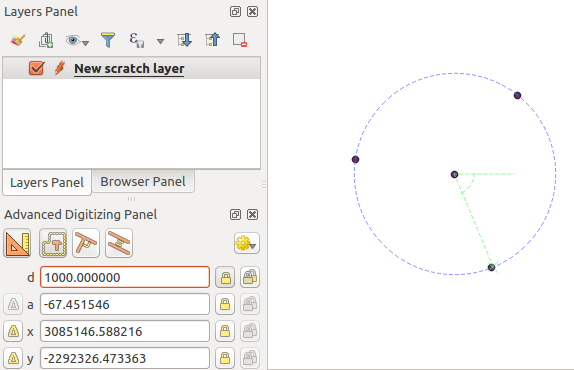
Task: Click the editing pencil icon of New scratch layer
Action: click(x=60, y=68)
